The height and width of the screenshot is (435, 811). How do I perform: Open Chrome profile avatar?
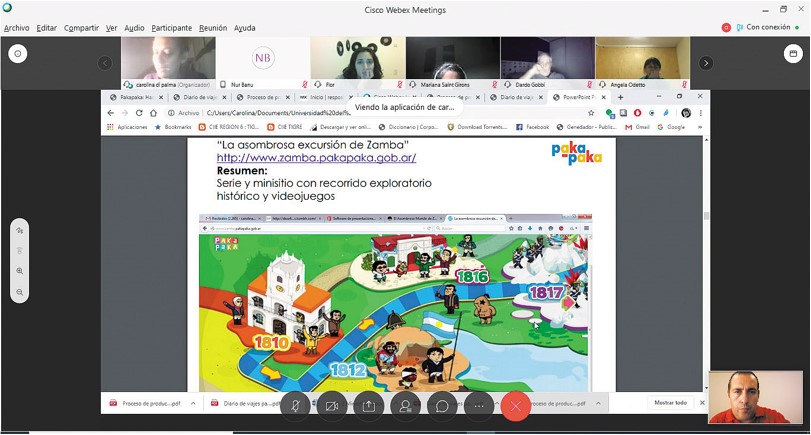(686, 113)
